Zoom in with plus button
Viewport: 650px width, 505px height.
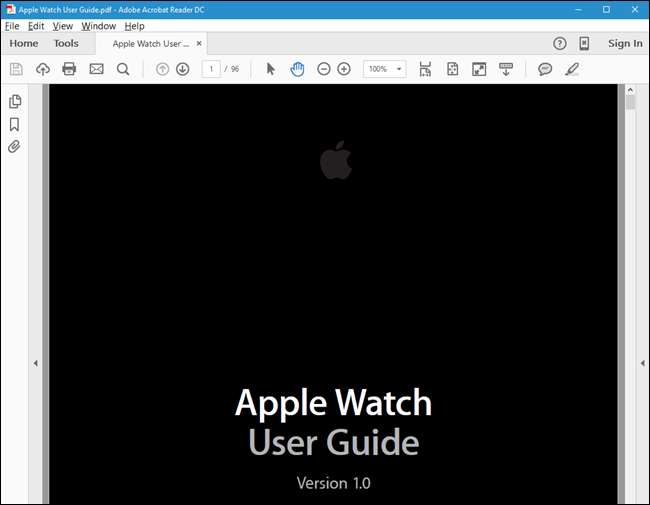[344, 69]
